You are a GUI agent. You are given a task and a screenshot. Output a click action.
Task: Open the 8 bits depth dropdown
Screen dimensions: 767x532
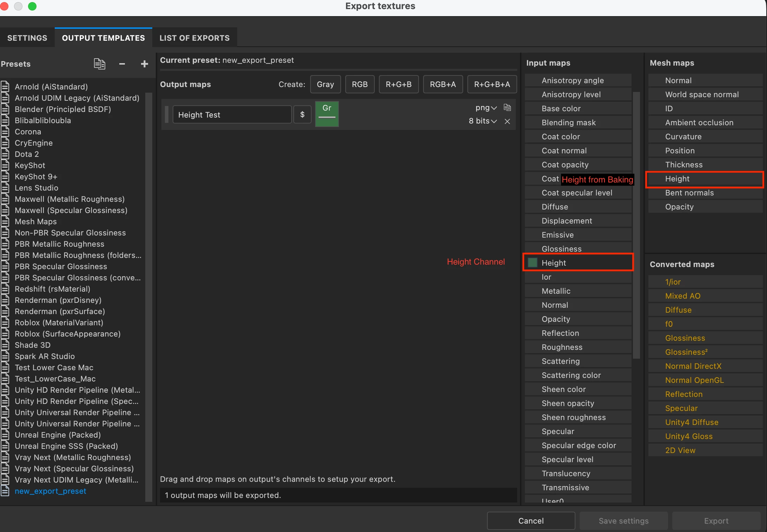pos(483,121)
